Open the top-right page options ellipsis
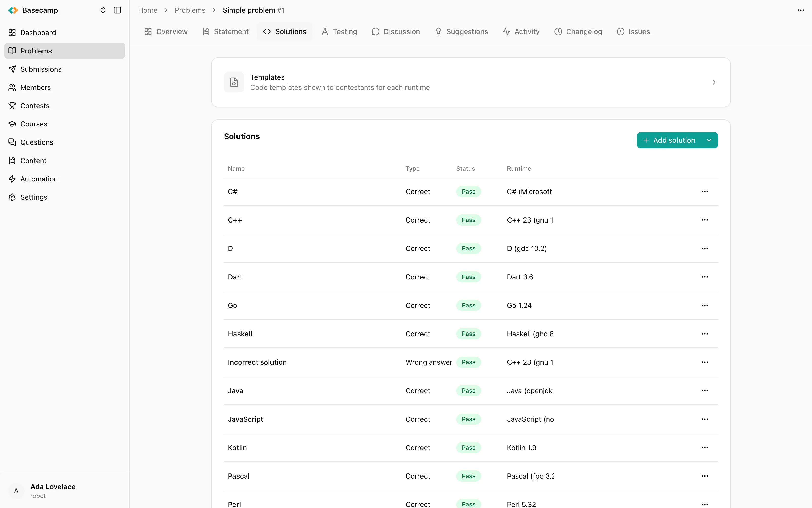Screen dimensions: 812x508 click(x=801, y=10)
